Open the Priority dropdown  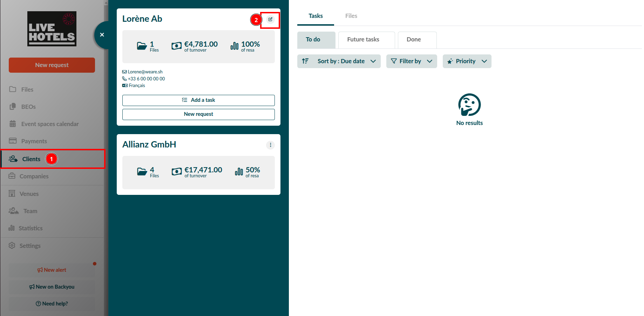[467, 61]
